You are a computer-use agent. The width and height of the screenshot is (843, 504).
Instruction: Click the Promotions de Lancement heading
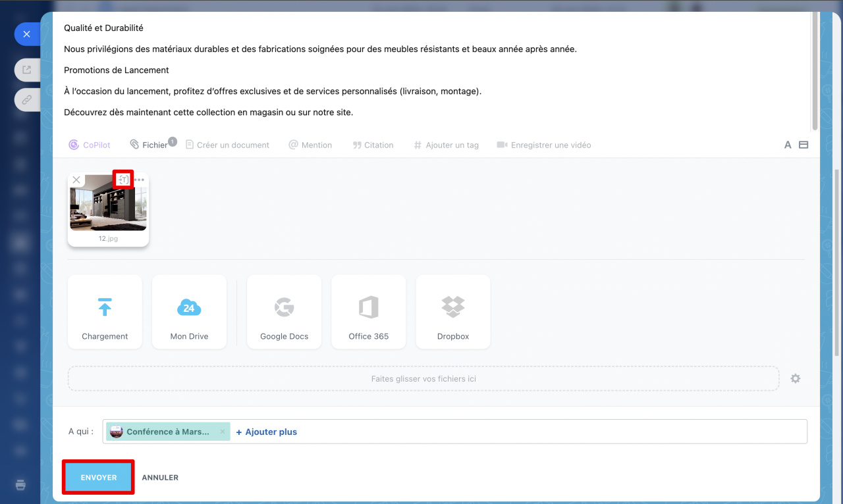click(x=117, y=70)
